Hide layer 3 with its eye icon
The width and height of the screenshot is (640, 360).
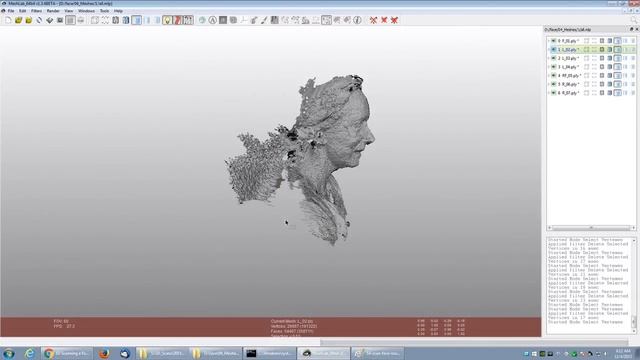(x=553, y=67)
